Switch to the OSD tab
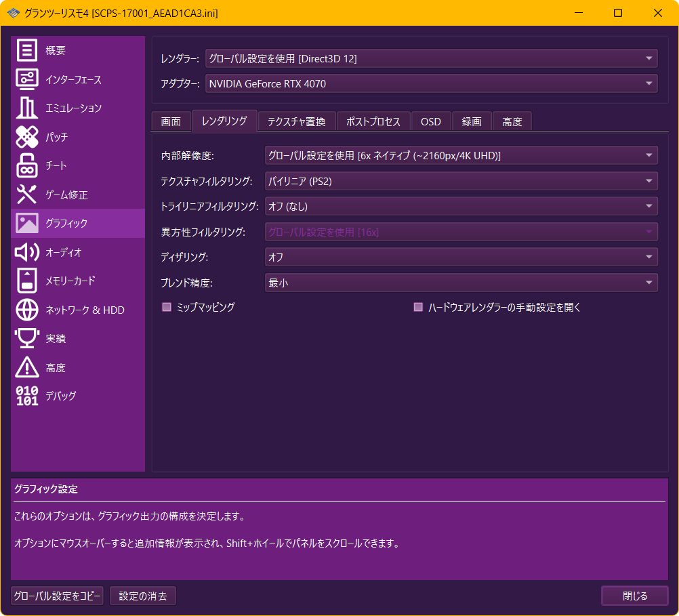 (x=430, y=122)
